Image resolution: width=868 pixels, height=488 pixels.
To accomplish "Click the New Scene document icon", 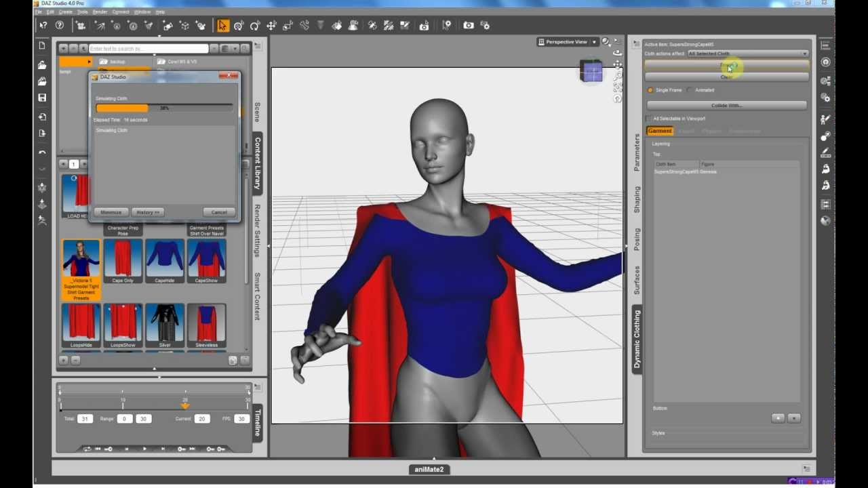I will coord(42,45).
